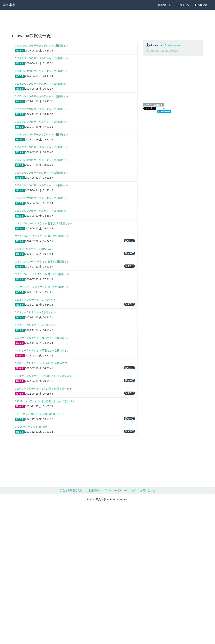This screenshot has height=644, width=215.
Task: Open C103 post dated 2023-12-12
Action: point(35,312)
